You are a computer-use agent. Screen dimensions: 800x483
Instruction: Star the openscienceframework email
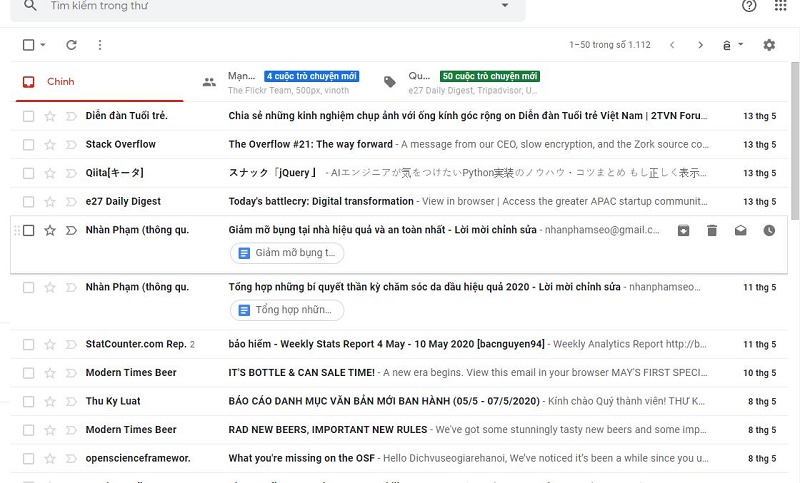pyautogui.click(x=49, y=459)
